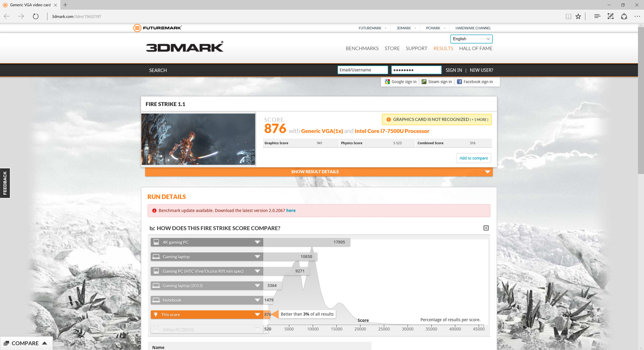Expand the Gaming laptop (2013) row
Image resolution: width=644 pixels, height=350 pixels.
(257, 286)
